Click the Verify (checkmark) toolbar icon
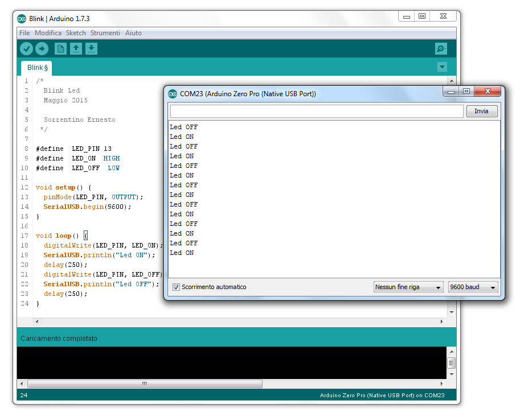Screen dimensions: 520x420 26,49
